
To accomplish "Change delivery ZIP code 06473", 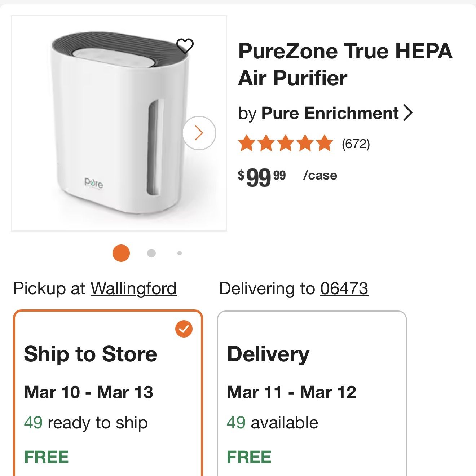I will (344, 288).
